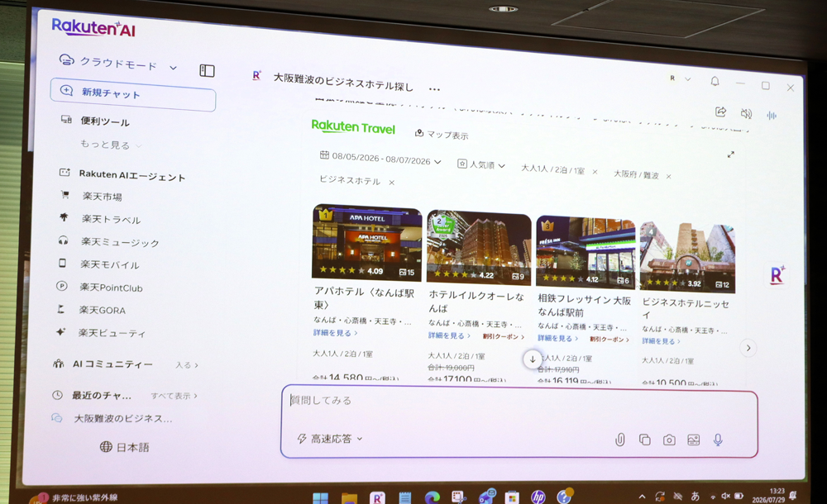Open 楽天市場 agent
The image size is (827, 504).
(x=102, y=196)
